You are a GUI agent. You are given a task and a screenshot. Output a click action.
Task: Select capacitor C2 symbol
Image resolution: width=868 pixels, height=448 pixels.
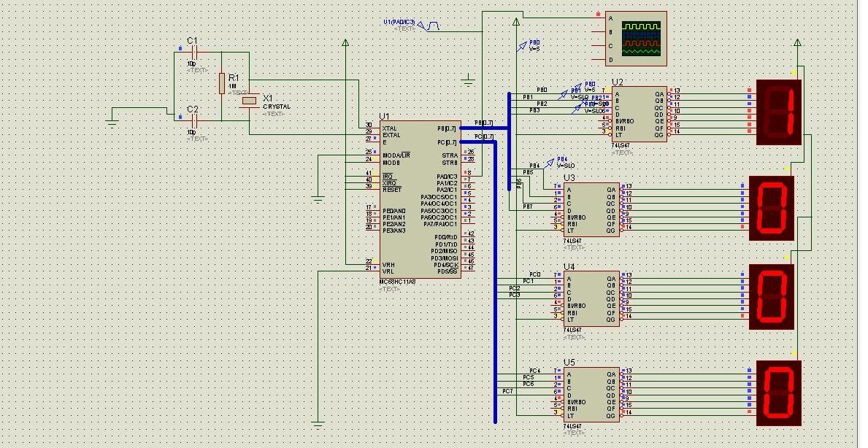tap(193, 121)
